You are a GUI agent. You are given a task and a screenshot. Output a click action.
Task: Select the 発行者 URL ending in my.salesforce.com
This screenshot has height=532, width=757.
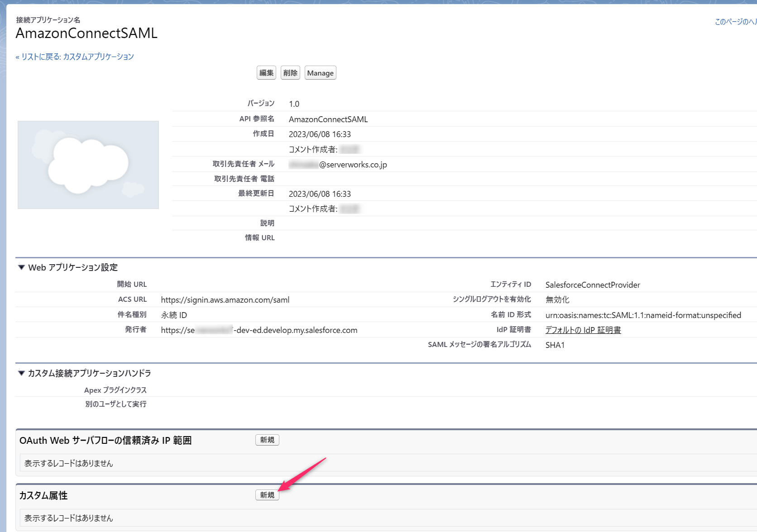point(259,330)
